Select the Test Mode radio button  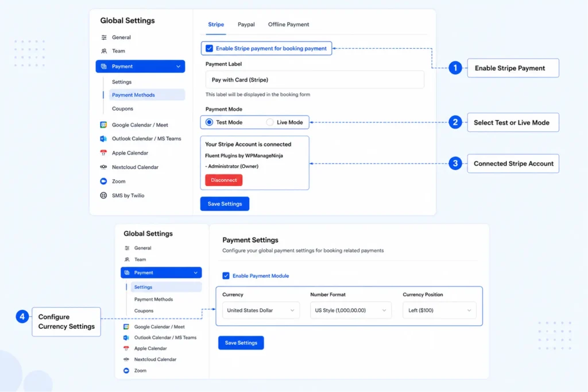pyautogui.click(x=209, y=122)
